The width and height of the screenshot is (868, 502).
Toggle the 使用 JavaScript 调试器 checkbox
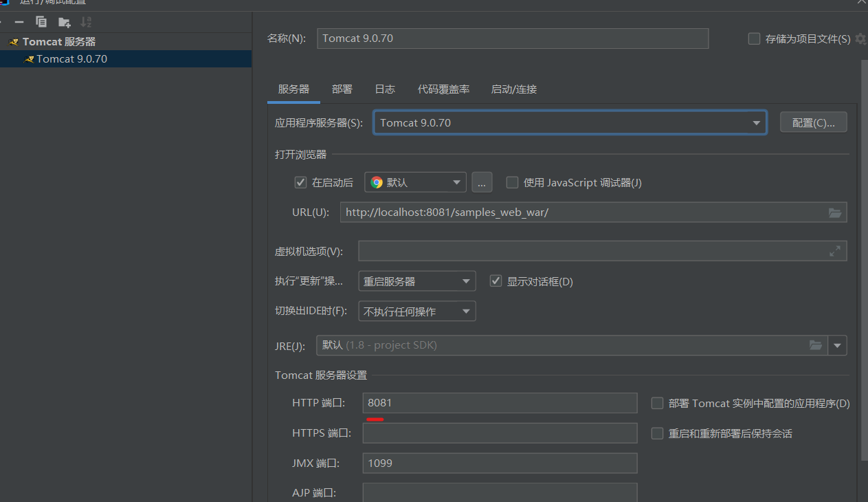512,182
